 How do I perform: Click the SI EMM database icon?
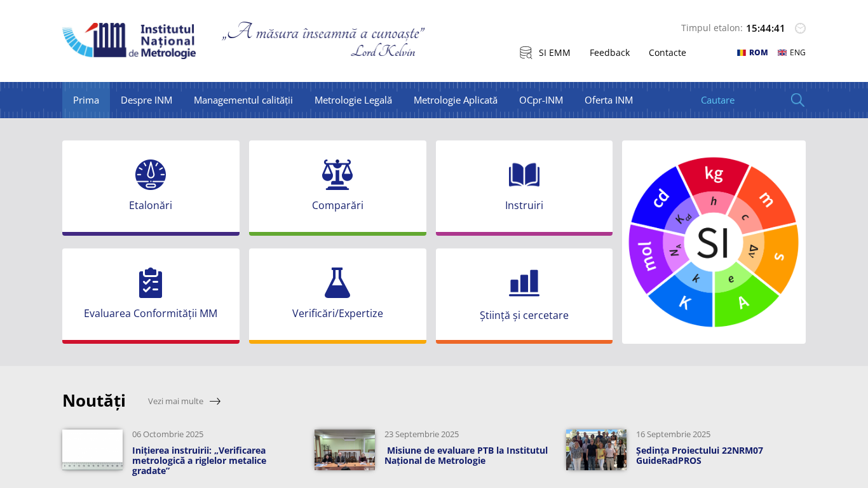526,53
